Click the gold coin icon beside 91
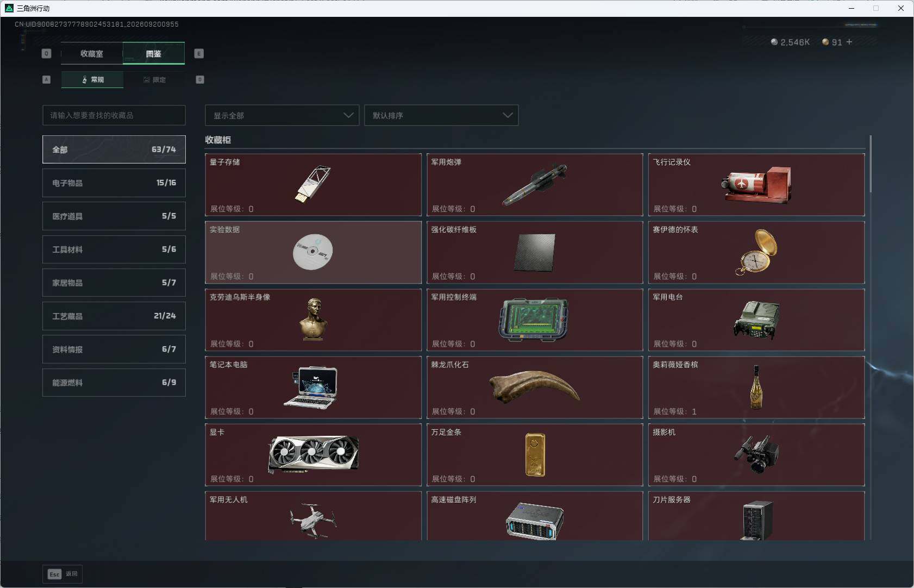Viewport: 914px width, 588px height. coord(825,42)
